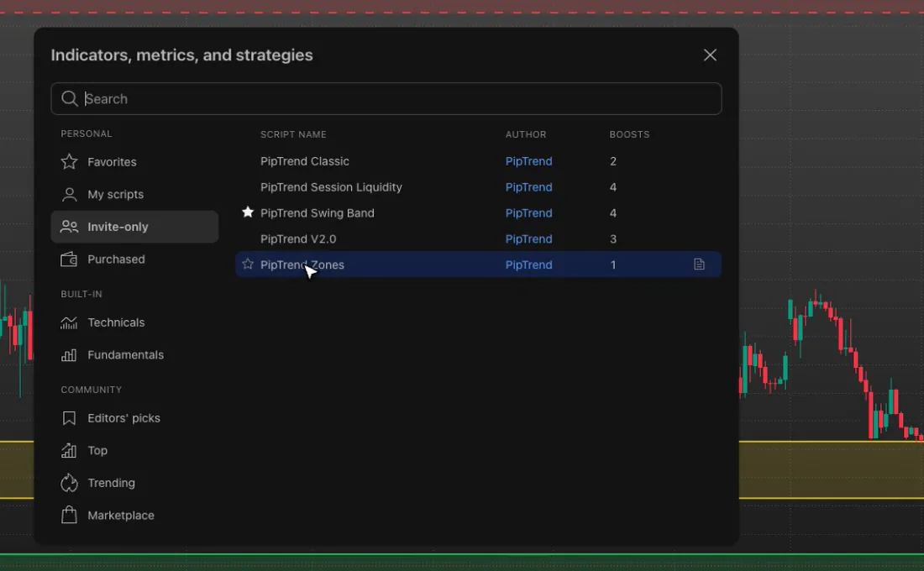Click the Top ranking chart icon

pyautogui.click(x=69, y=450)
